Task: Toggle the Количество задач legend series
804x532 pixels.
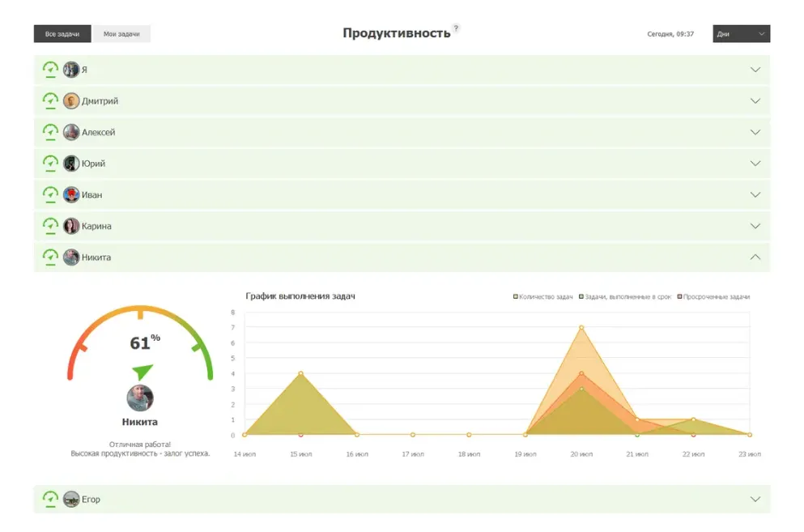Action: [542, 297]
